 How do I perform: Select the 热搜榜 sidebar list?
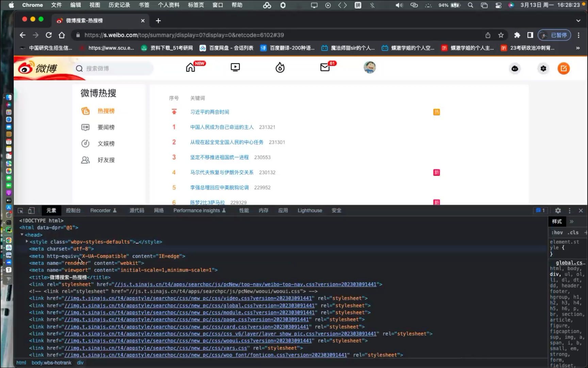(x=106, y=111)
